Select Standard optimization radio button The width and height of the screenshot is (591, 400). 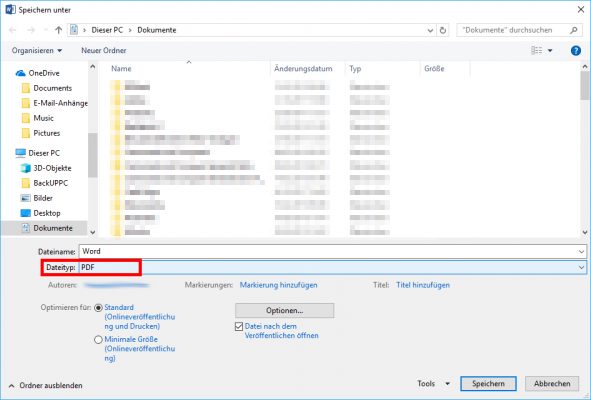pyautogui.click(x=98, y=308)
